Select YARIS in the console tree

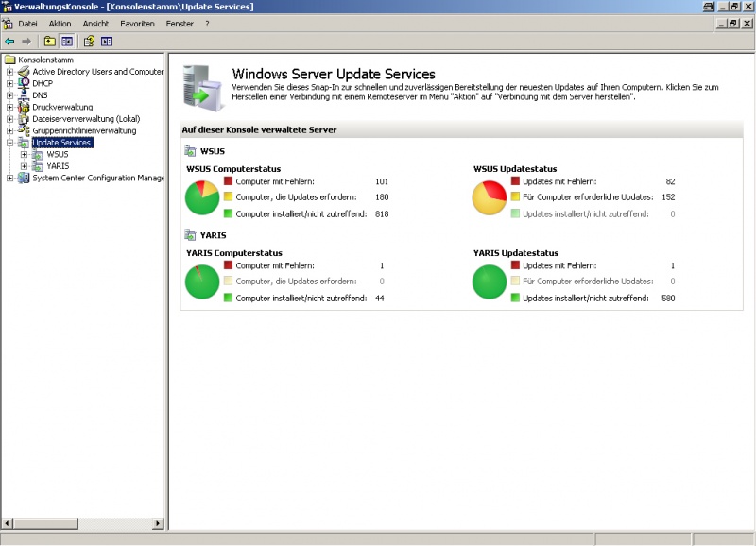click(58, 165)
